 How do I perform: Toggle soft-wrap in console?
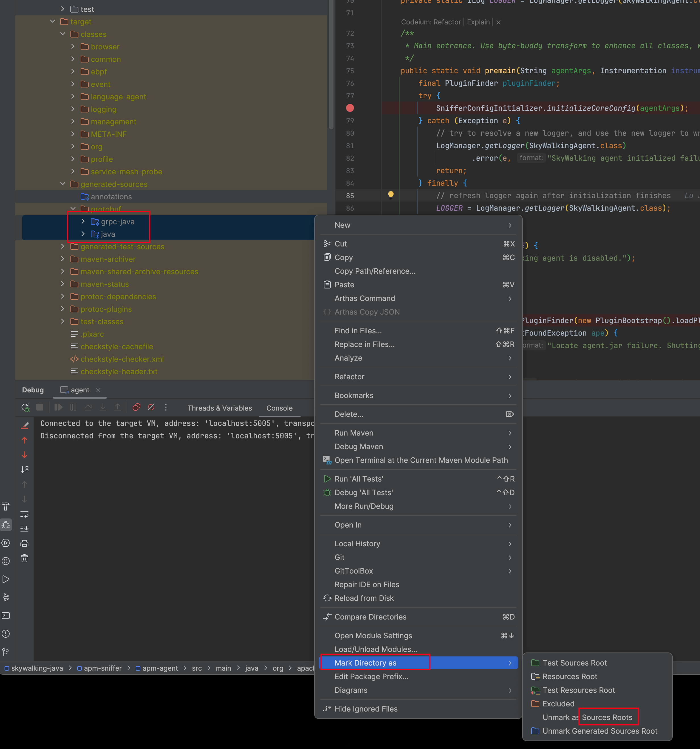(x=24, y=514)
